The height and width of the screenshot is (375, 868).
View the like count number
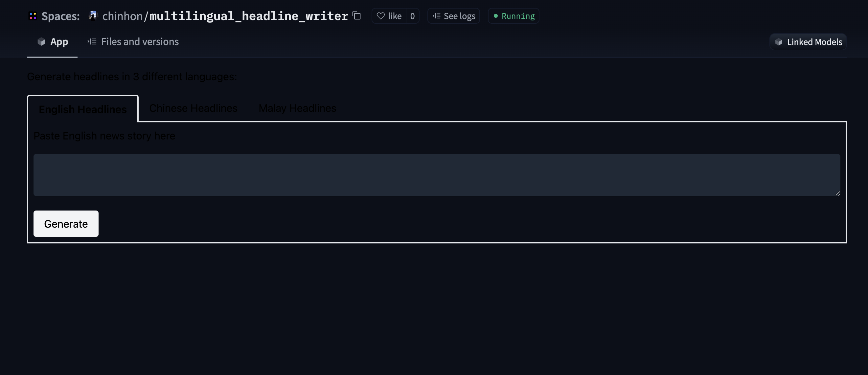pyautogui.click(x=412, y=15)
